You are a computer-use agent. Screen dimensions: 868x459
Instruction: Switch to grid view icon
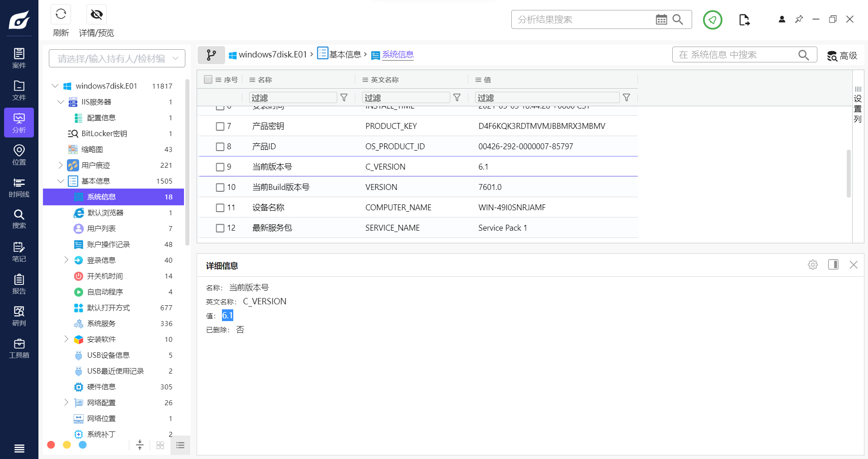tap(160, 445)
